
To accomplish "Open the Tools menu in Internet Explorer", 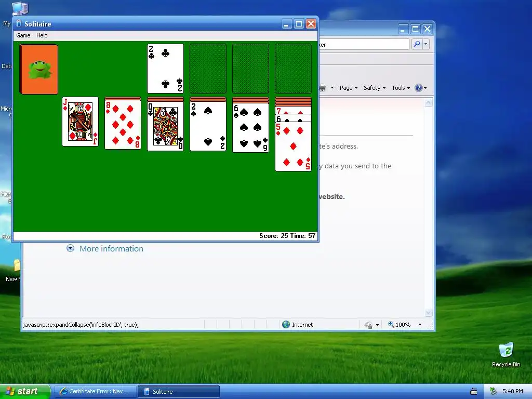I will pos(401,88).
